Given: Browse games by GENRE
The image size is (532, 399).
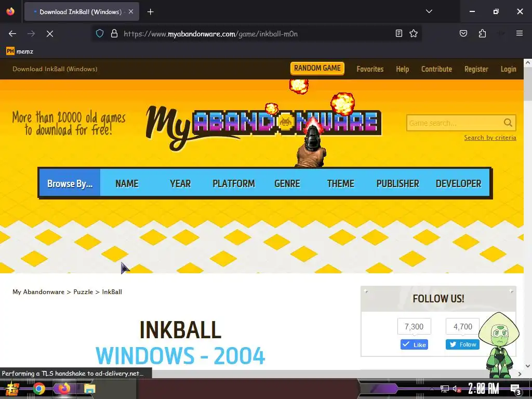Looking at the screenshot, I should point(287,183).
